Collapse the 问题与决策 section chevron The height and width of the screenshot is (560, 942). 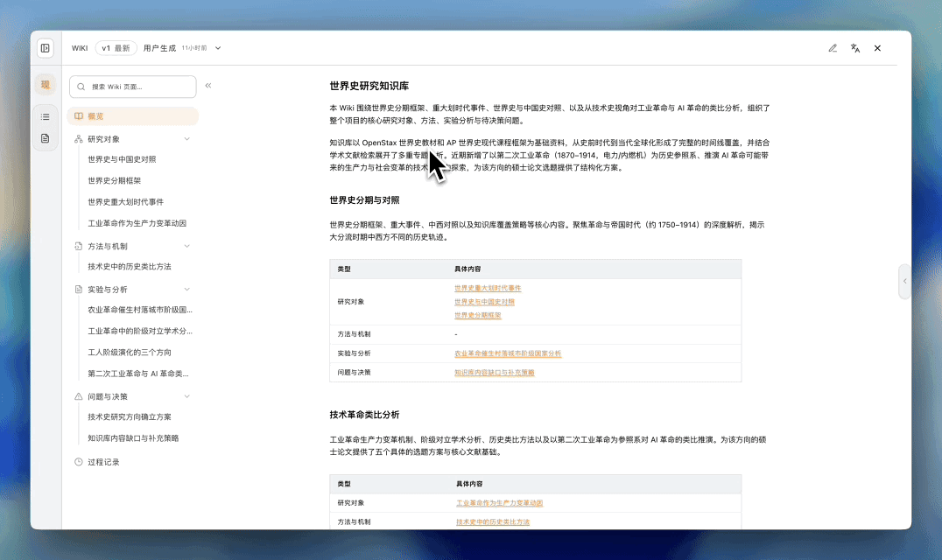pos(186,396)
